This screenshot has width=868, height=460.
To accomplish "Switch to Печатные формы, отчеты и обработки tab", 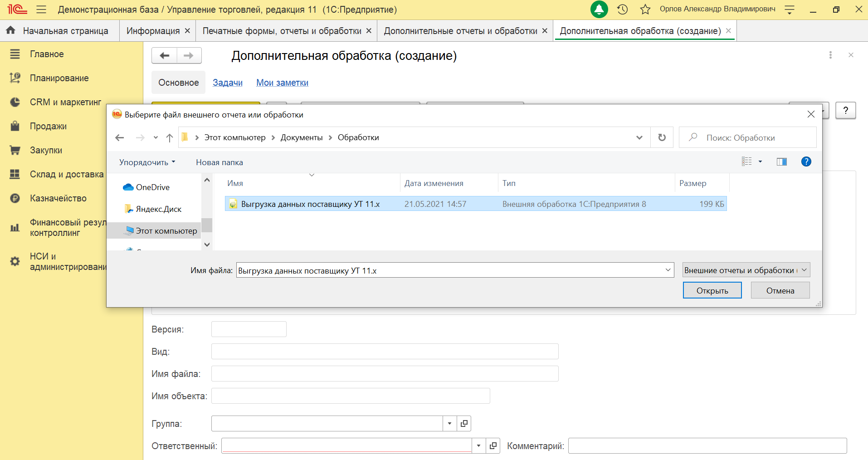I will [282, 30].
